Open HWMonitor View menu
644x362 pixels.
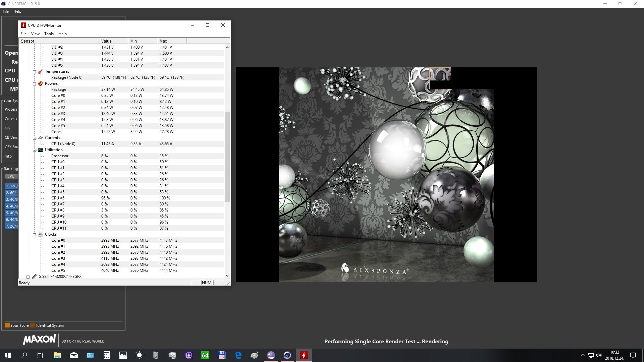[35, 34]
